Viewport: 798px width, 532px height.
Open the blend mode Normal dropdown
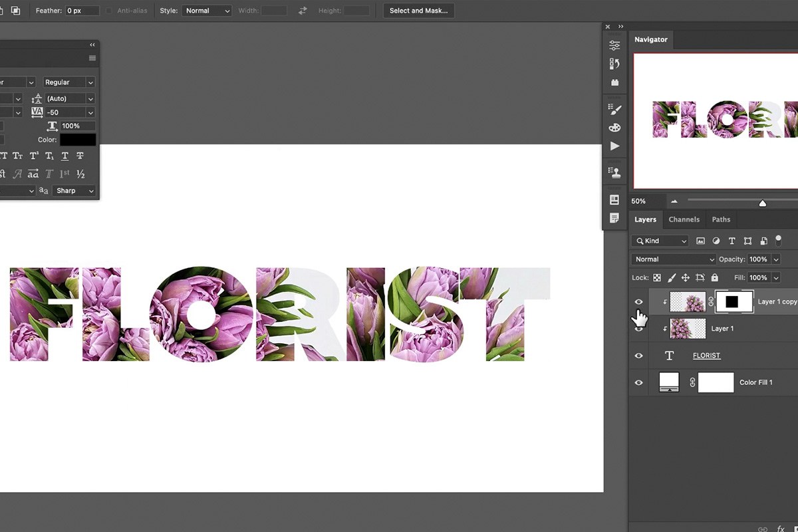[674, 259]
